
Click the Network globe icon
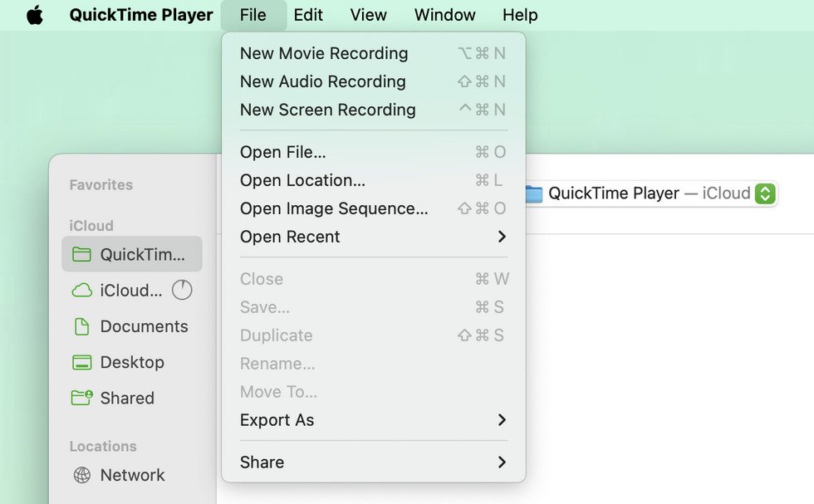(x=81, y=475)
